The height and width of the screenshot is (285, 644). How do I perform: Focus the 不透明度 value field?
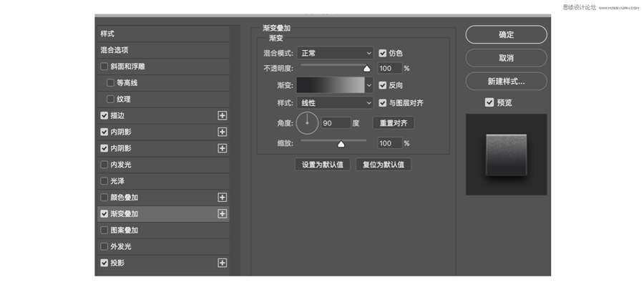pos(390,68)
